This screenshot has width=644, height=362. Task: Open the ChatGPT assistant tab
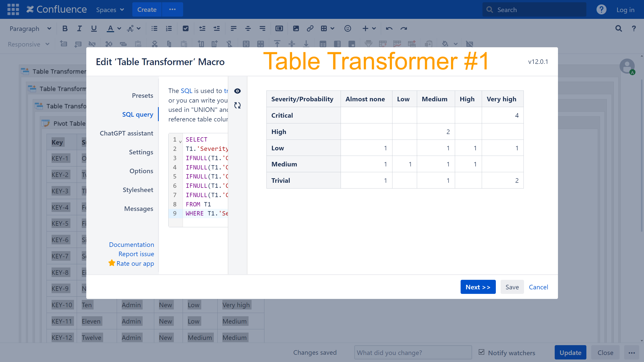pos(126,133)
